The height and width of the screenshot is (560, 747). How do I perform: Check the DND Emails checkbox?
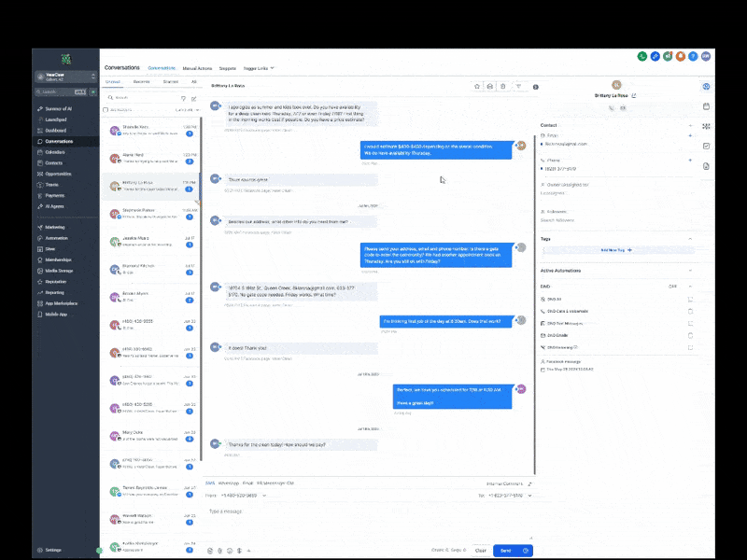[690, 335]
